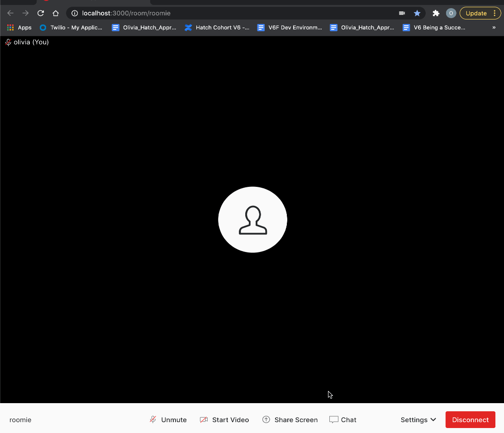Screen dimensions: 504x433
Task: Open the Chrome profile avatar
Action: (x=451, y=13)
